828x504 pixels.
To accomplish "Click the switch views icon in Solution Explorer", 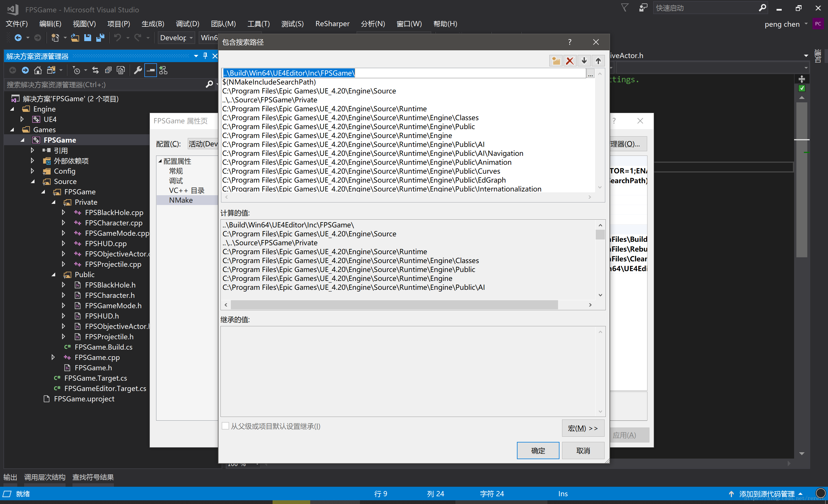I will pos(51,70).
